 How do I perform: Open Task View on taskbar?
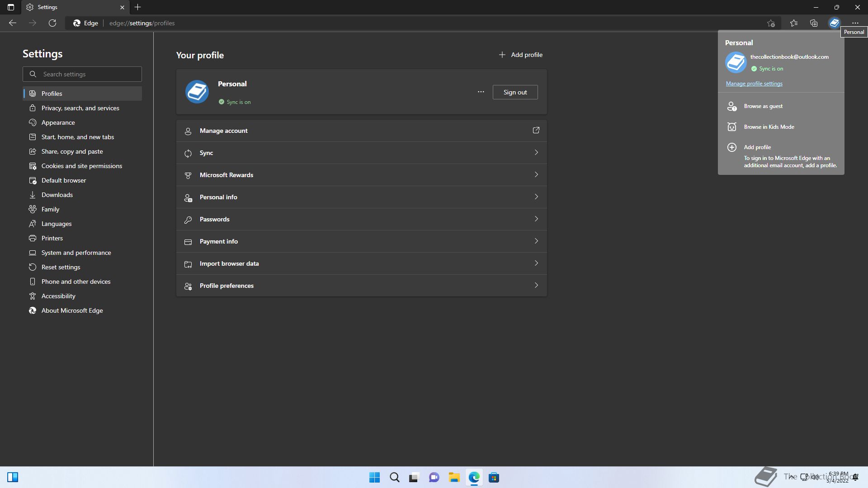414,478
